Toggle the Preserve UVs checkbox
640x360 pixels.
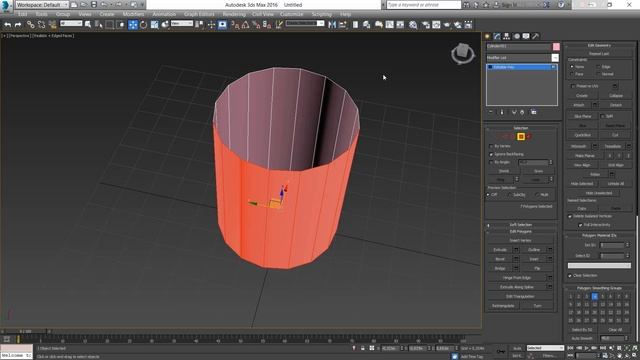(573, 86)
